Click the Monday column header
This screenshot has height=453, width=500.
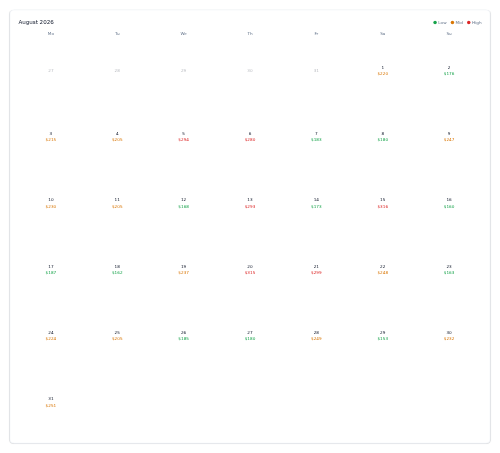click(51, 34)
